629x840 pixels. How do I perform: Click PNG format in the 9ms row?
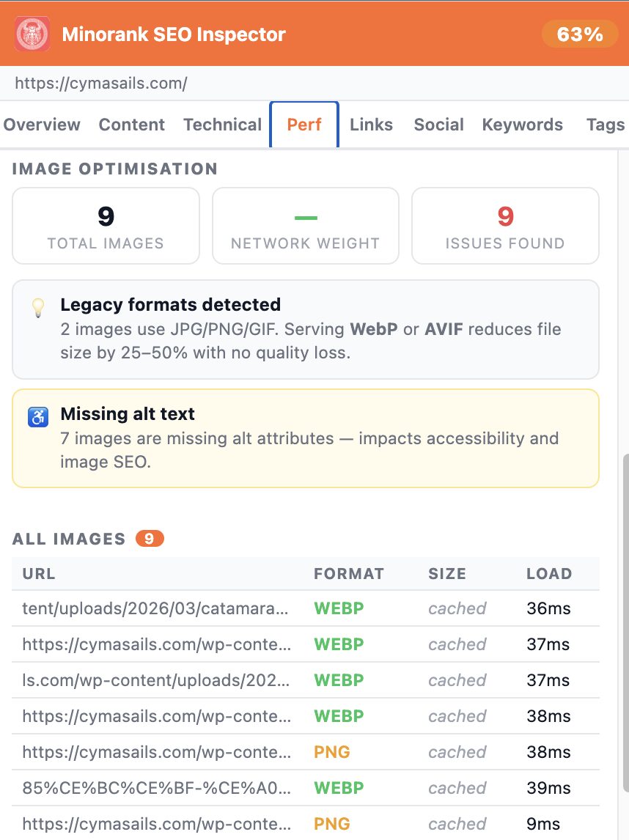coord(331,823)
